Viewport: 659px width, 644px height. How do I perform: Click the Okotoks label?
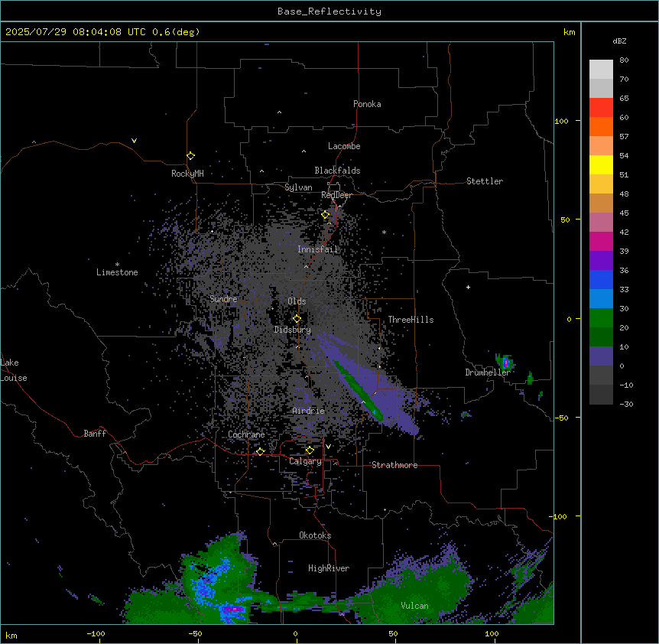[315, 535]
